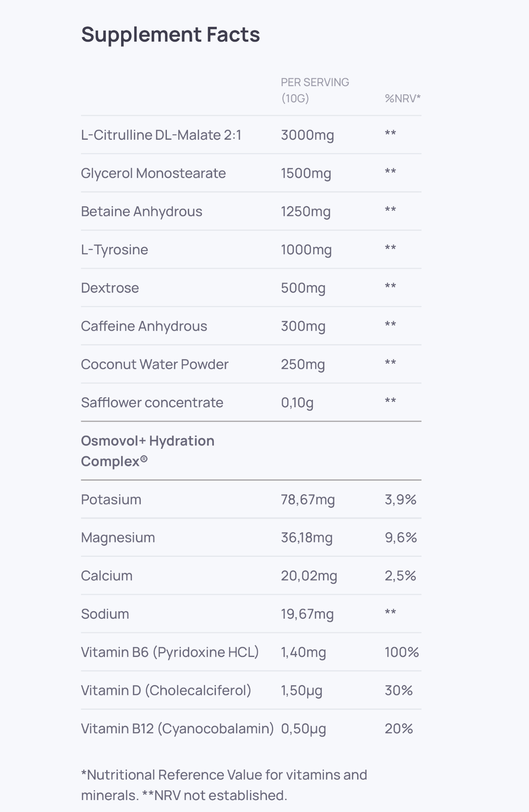Click the Vitamin B6 (Pyridoxine HCL) label
This screenshot has height=812, width=529.
pos(170,652)
